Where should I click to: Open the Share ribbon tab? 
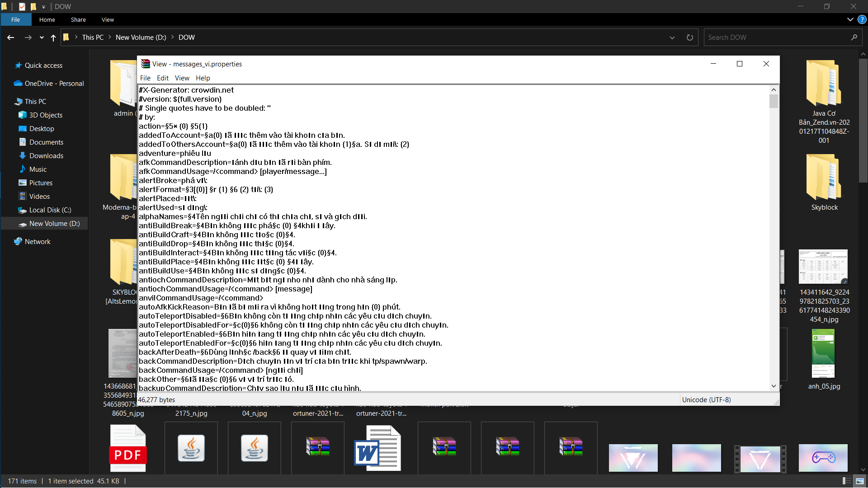point(78,19)
